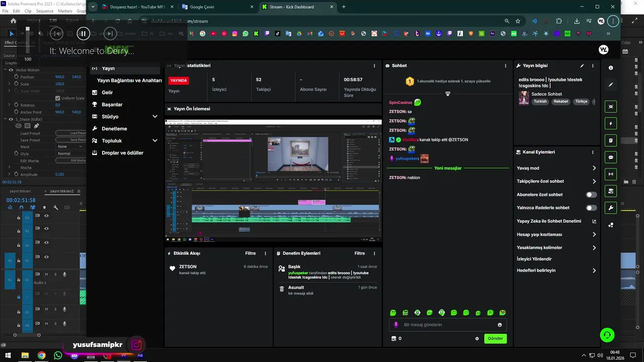
Task: Edit stream info with the pencil icon
Action: pyautogui.click(x=582, y=66)
